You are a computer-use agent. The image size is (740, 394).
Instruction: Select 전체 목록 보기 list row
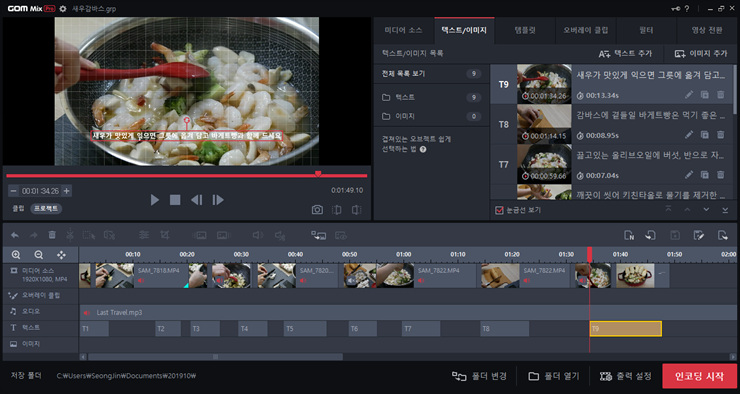click(x=431, y=74)
